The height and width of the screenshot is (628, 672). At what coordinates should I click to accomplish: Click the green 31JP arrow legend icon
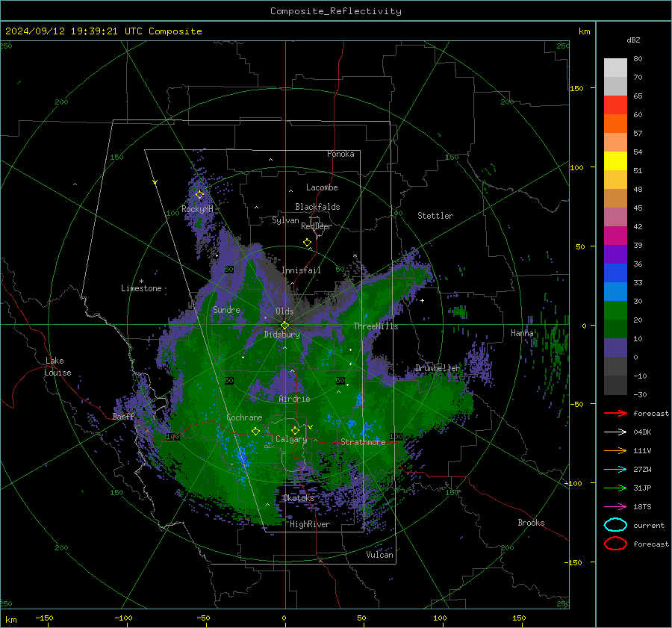(615, 488)
